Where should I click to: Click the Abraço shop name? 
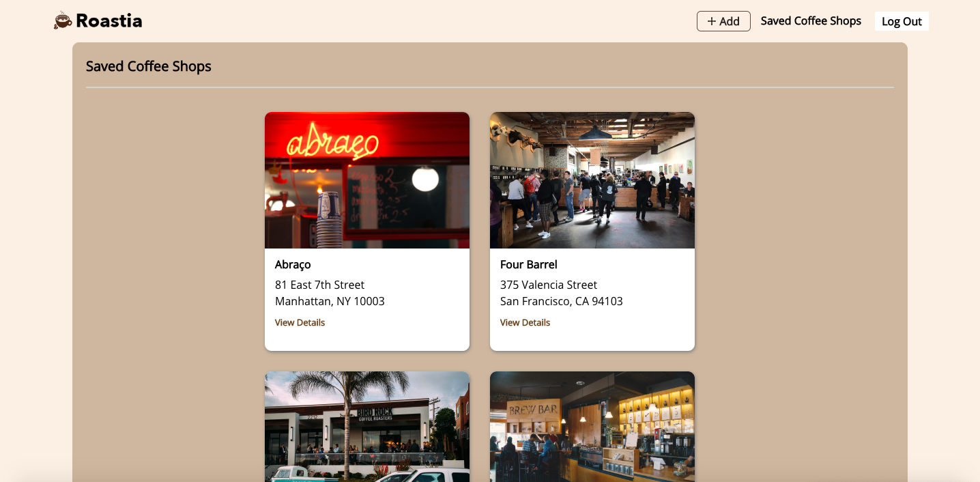click(292, 265)
